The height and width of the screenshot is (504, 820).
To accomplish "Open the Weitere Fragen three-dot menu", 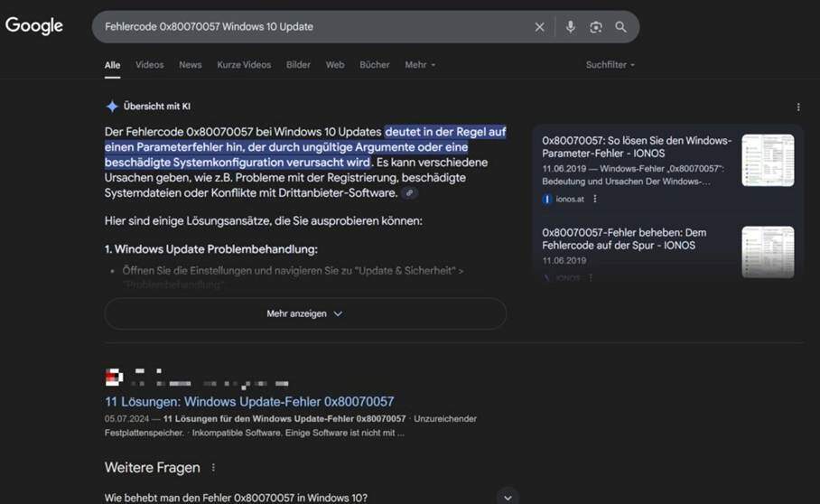I will click(x=213, y=467).
